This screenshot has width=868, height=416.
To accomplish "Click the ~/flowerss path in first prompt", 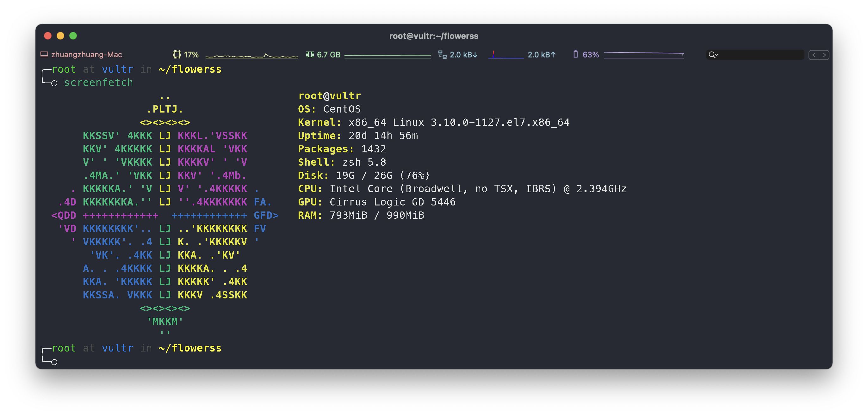I will tap(190, 70).
